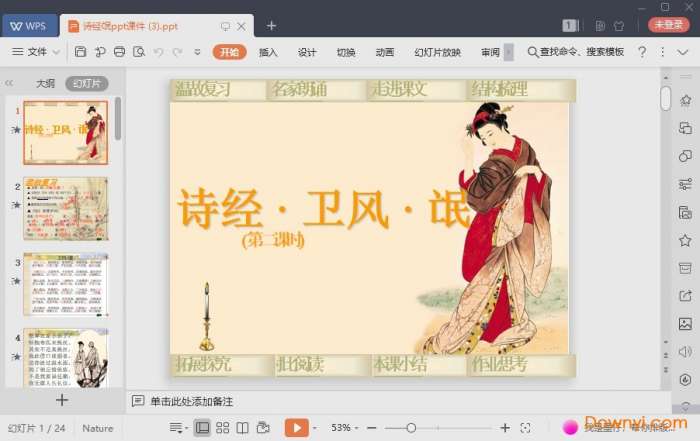Open Print Preview icon
The height and width of the screenshot is (441, 700).
pyautogui.click(x=139, y=52)
